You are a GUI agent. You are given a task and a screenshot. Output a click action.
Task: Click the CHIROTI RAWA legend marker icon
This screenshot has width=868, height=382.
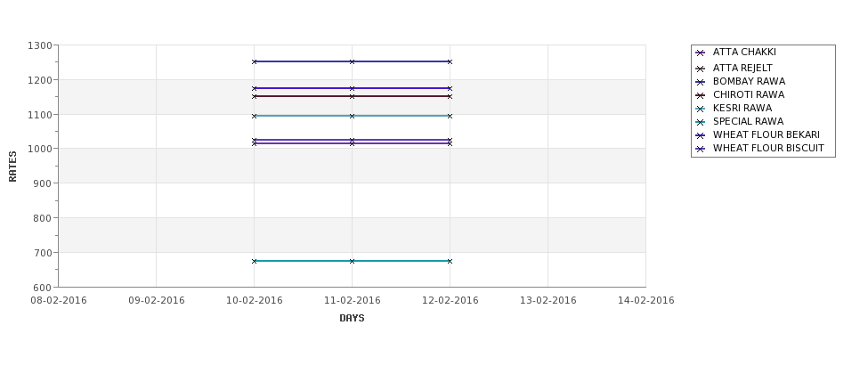pyautogui.click(x=701, y=96)
